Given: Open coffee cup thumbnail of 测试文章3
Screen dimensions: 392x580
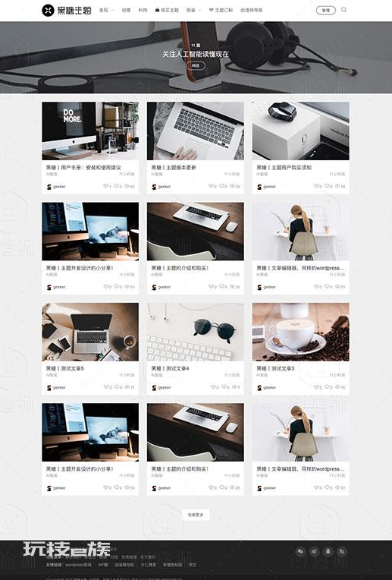Looking at the screenshot, I should coord(301,332).
